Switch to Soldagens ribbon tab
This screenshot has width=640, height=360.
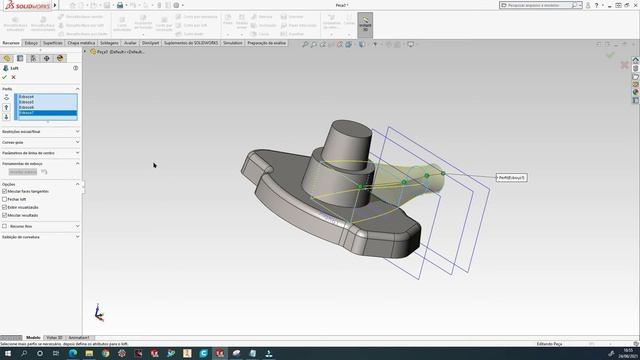pyautogui.click(x=109, y=43)
